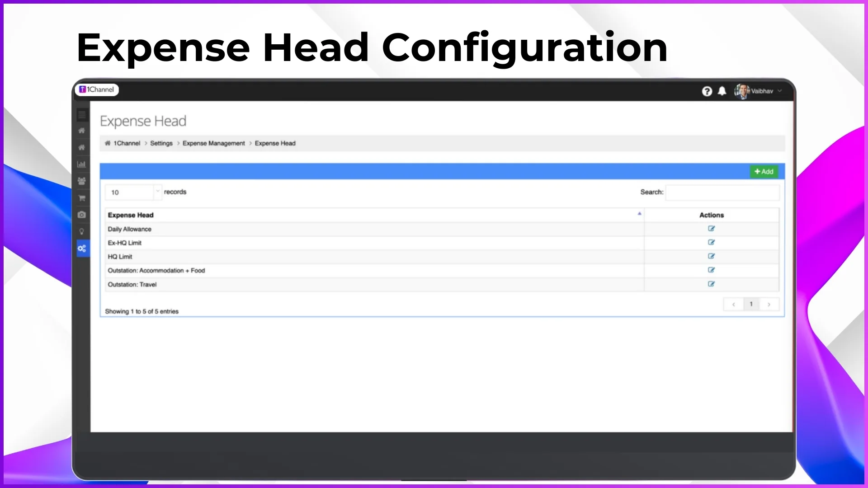
Task: Click the lightbulb icon in the sidebar
Action: (82, 231)
